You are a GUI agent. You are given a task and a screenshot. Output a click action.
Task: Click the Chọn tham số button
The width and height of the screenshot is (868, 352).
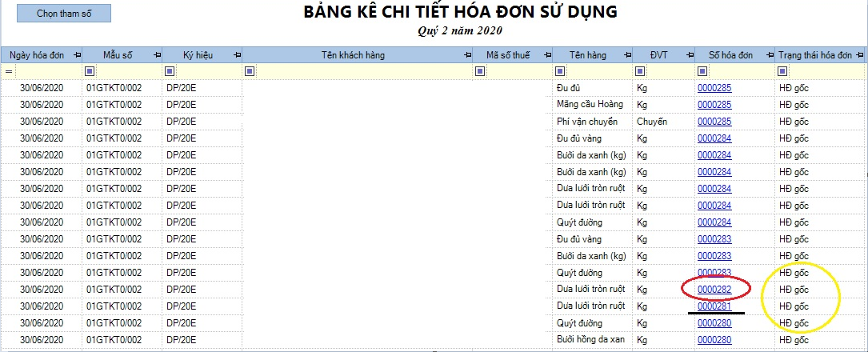(x=64, y=14)
